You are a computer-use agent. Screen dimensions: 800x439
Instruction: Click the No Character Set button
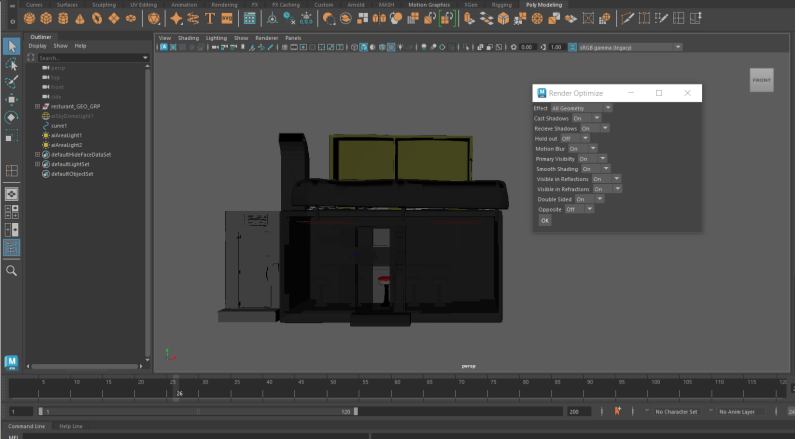pyautogui.click(x=676, y=411)
